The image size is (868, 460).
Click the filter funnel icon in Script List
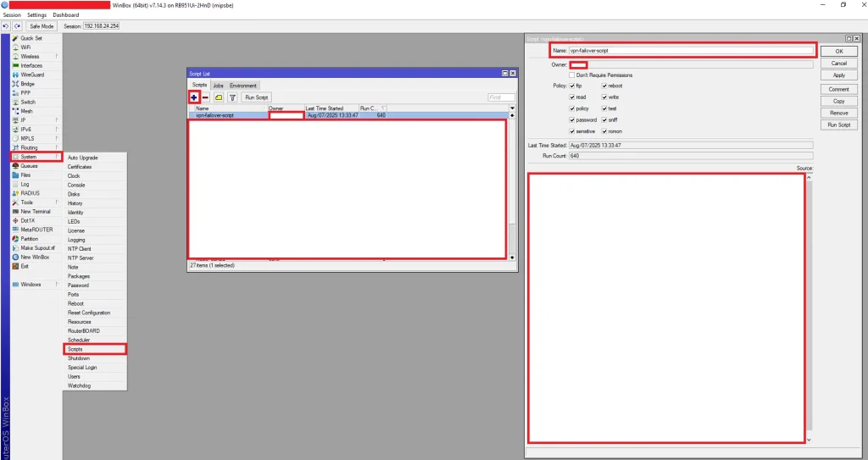click(232, 97)
